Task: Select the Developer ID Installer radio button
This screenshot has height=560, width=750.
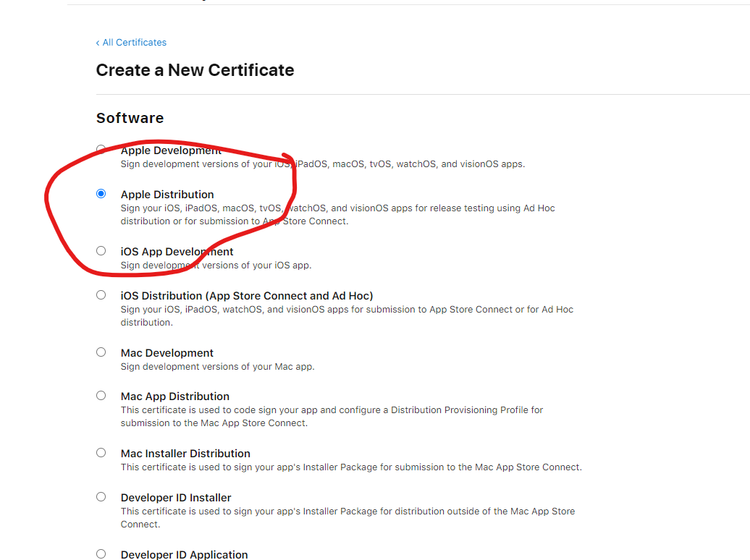Action: (101, 497)
